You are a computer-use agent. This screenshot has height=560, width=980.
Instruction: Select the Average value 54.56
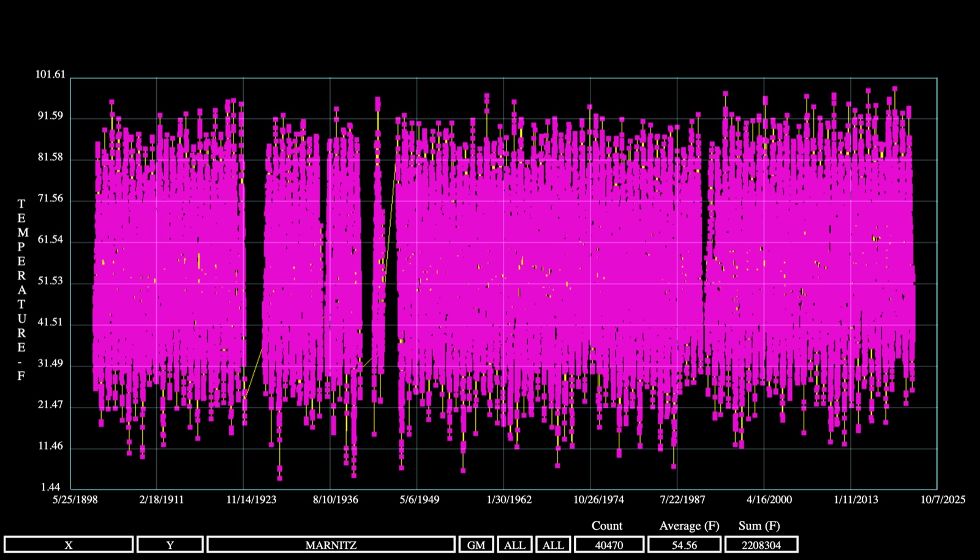pos(684,545)
